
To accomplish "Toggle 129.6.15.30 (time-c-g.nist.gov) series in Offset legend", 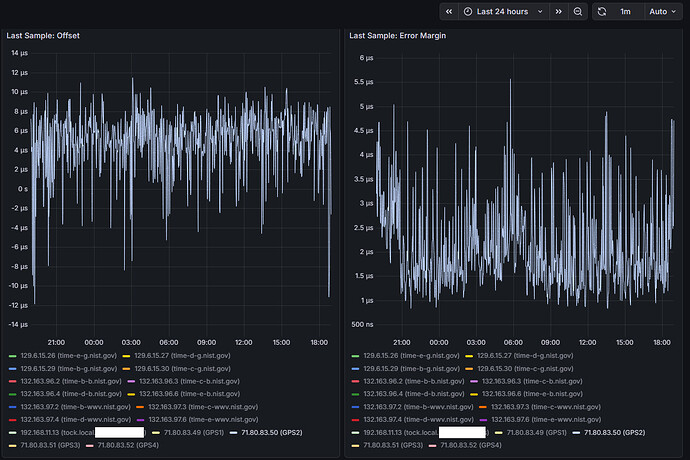I will 176,368.
